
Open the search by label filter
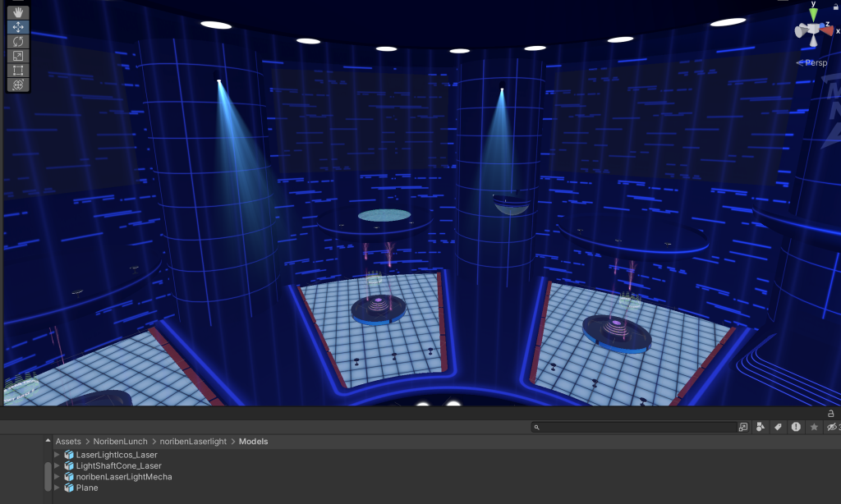778,427
